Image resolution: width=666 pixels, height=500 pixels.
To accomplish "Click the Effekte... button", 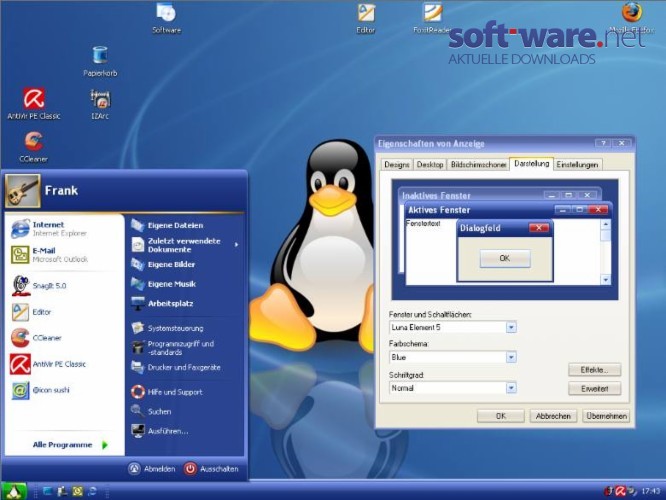I will (594, 370).
